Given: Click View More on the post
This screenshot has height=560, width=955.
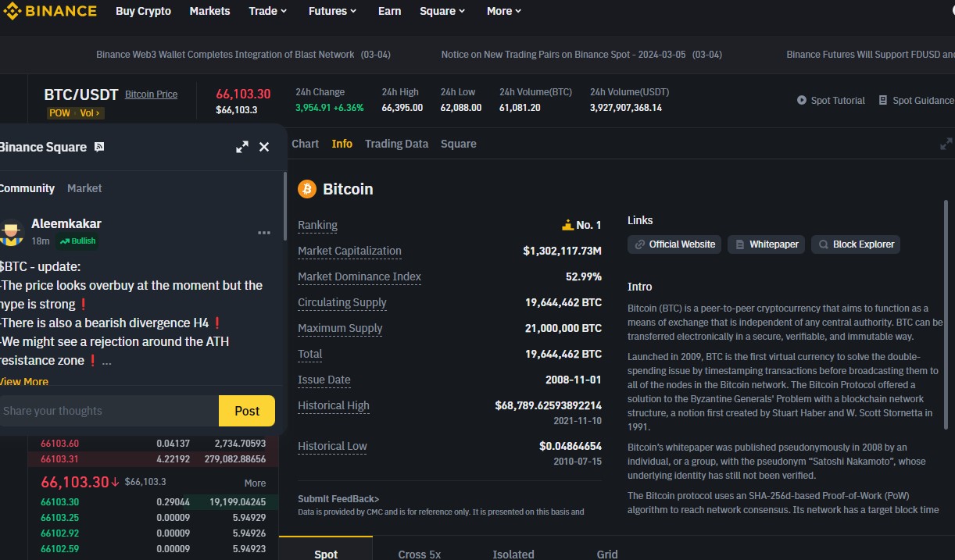Looking at the screenshot, I should [24, 382].
